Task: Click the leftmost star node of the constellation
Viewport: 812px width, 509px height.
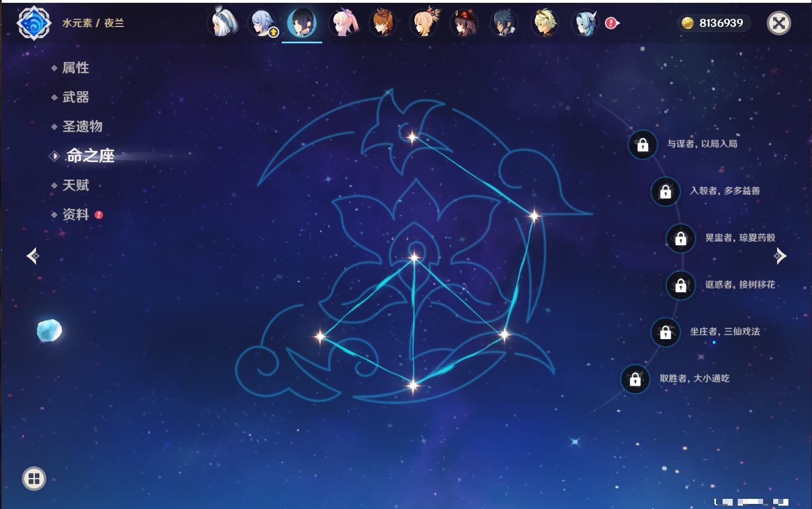Action: [x=320, y=336]
